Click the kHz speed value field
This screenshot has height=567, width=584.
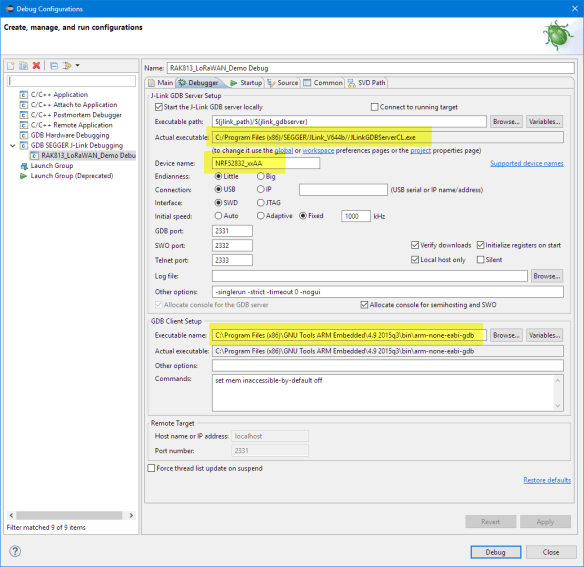[x=356, y=216]
